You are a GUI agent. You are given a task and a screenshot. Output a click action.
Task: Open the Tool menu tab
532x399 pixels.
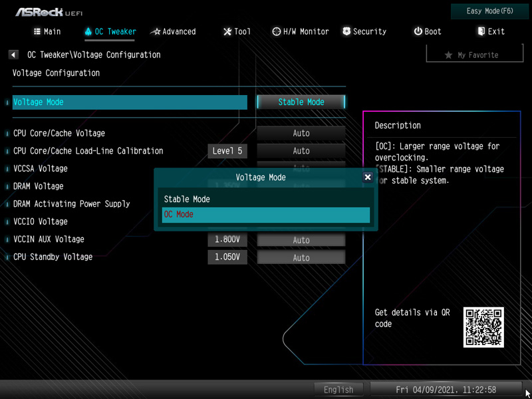click(x=237, y=31)
